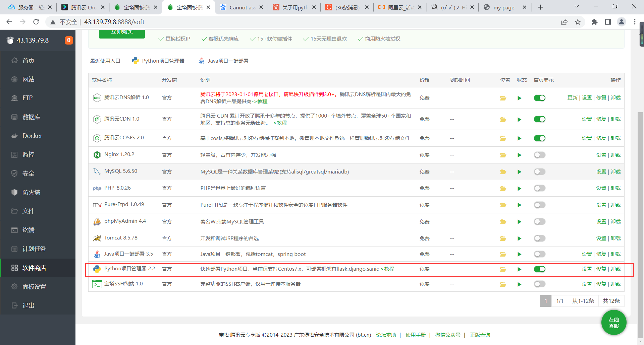Enable homepage display for 宝塔SSH终端
The width and height of the screenshot is (644, 345).
point(540,284)
